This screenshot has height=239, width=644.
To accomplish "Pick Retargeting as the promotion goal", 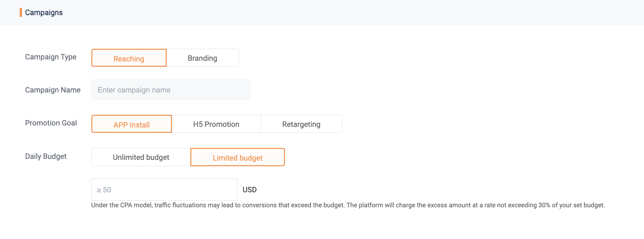I will point(301,124).
